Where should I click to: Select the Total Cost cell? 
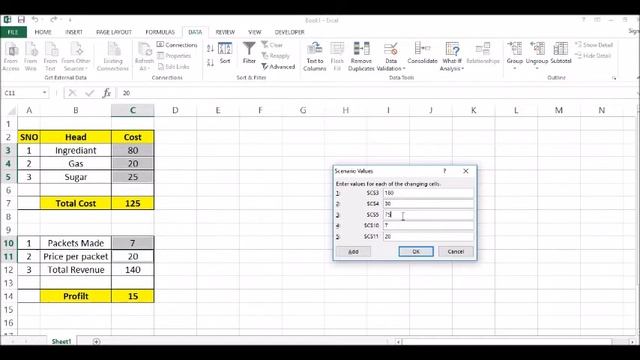[76, 203]
